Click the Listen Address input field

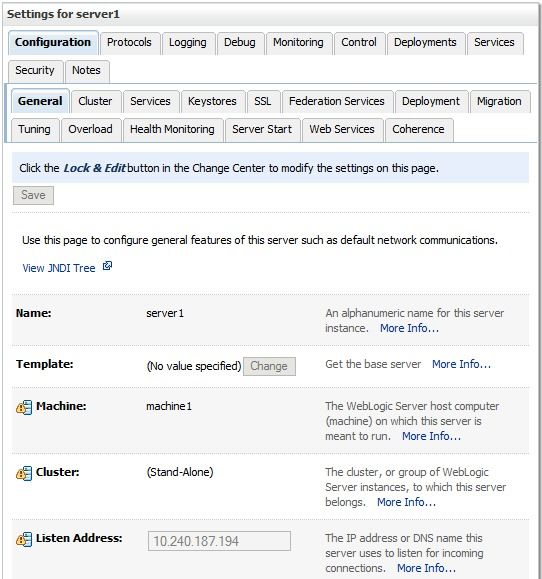pos(219,541)
